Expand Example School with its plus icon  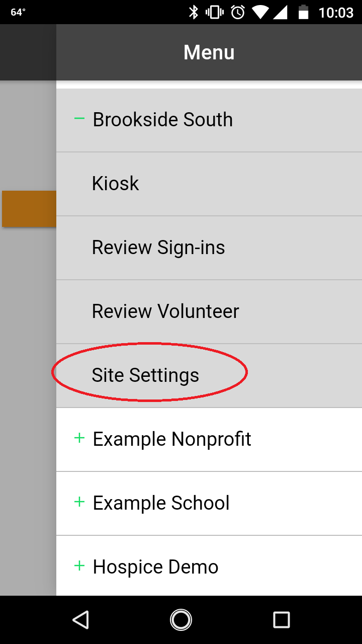[x=79, y=502]
